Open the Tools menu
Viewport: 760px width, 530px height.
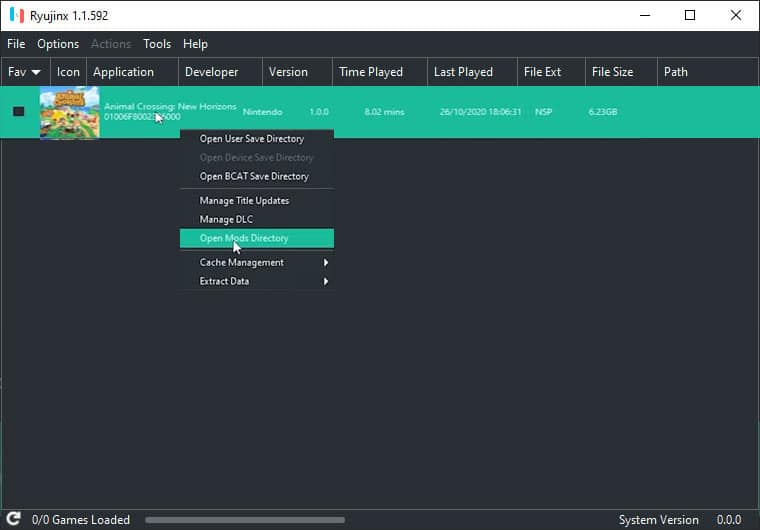click(x=157, y=44)
